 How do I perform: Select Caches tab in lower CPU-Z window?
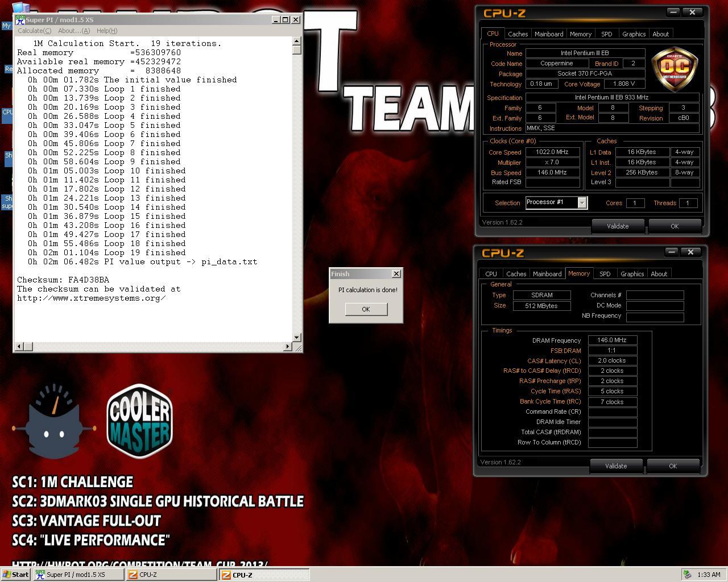click(x=516, y=274)
